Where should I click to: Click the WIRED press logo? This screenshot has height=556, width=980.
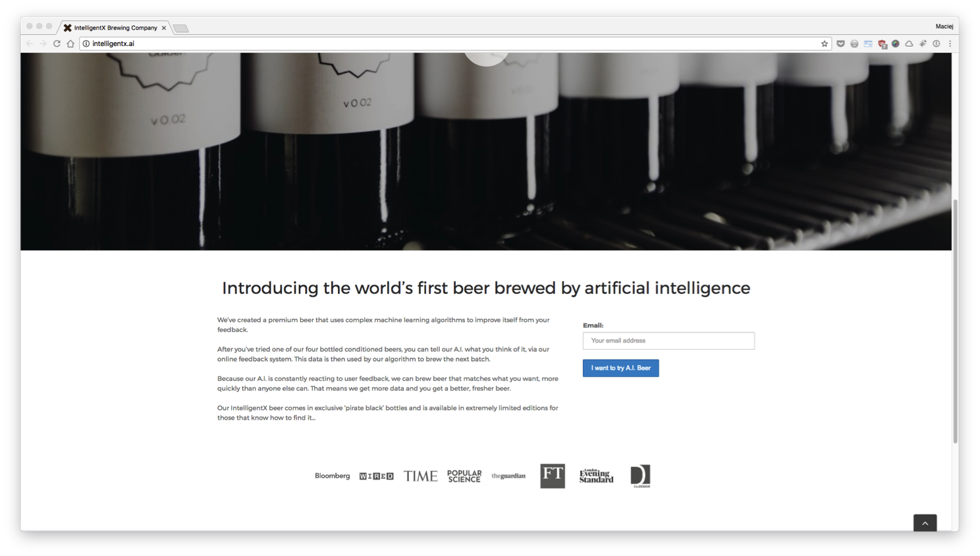pos(376,476)
